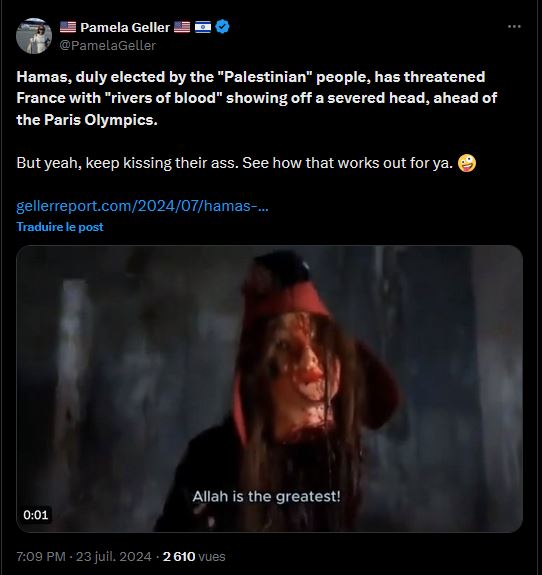Screen dimensions: 542x575
Task: Click the 23 juil. 2024 post date
Action: pos(113,556)
